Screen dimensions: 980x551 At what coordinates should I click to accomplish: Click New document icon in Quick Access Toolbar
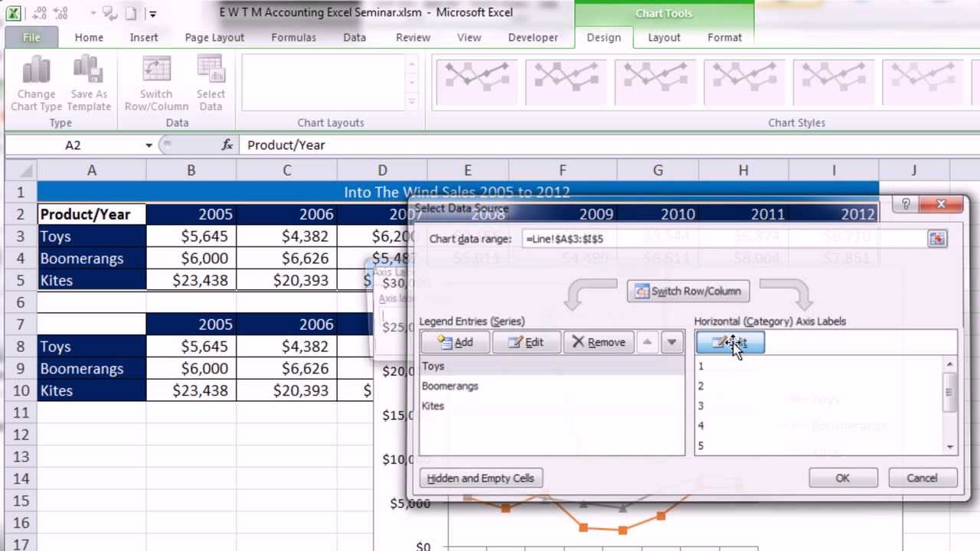click(x=131, y=14)
